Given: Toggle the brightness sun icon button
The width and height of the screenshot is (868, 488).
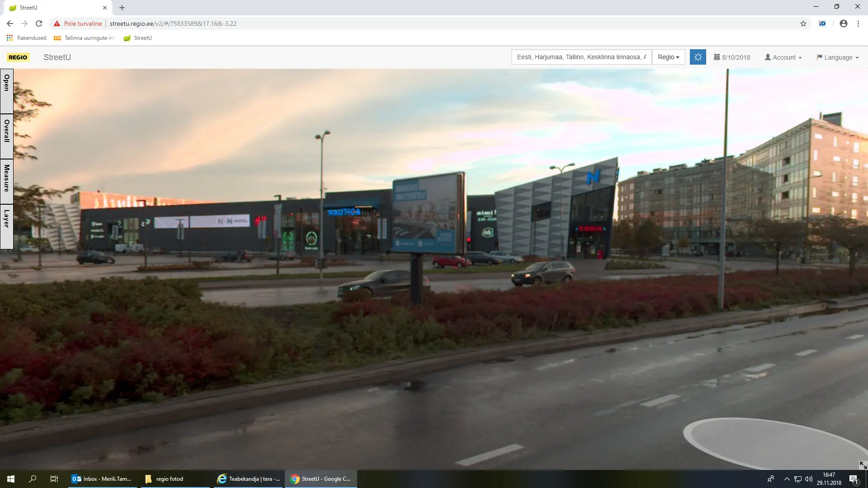Looking at the screenshot, I should tap(698, 57).
